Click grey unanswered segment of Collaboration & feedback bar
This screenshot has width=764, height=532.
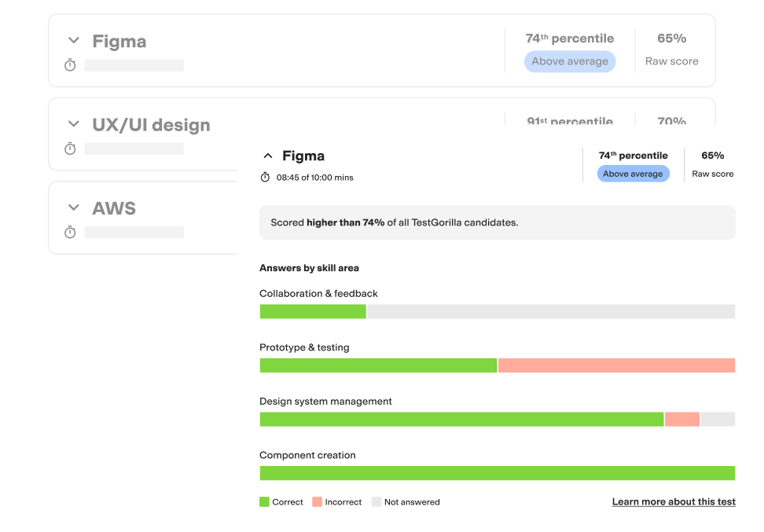[551, 312]
